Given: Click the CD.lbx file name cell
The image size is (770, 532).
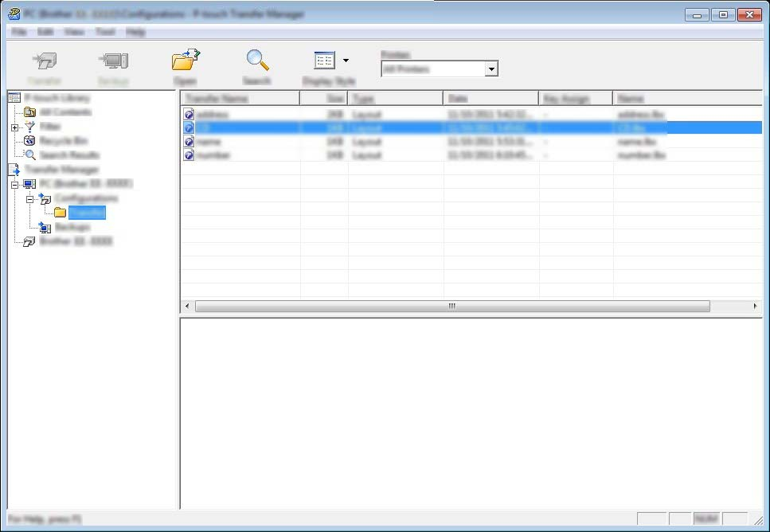Looking at the screenshot, I should tap(631, 127).
